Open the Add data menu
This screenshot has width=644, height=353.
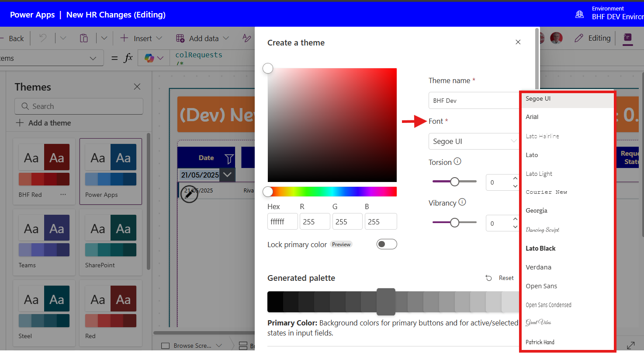(x=202, y=38)
